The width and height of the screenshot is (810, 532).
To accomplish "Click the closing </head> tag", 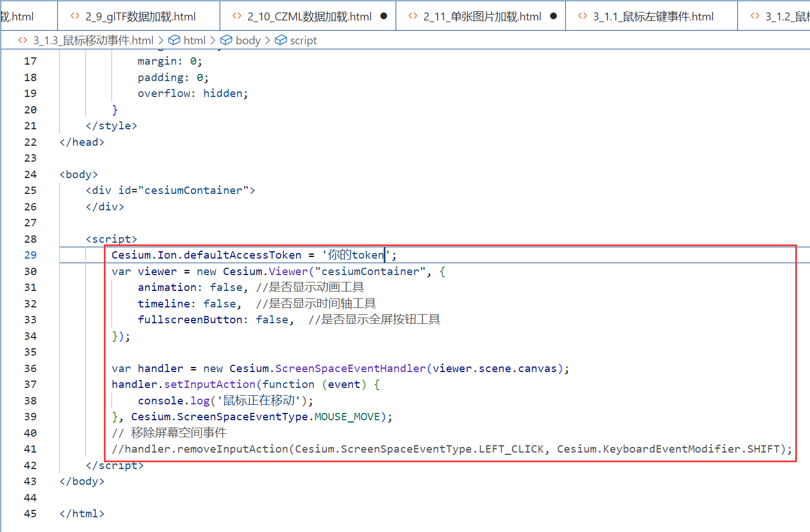I will (82, 142).
